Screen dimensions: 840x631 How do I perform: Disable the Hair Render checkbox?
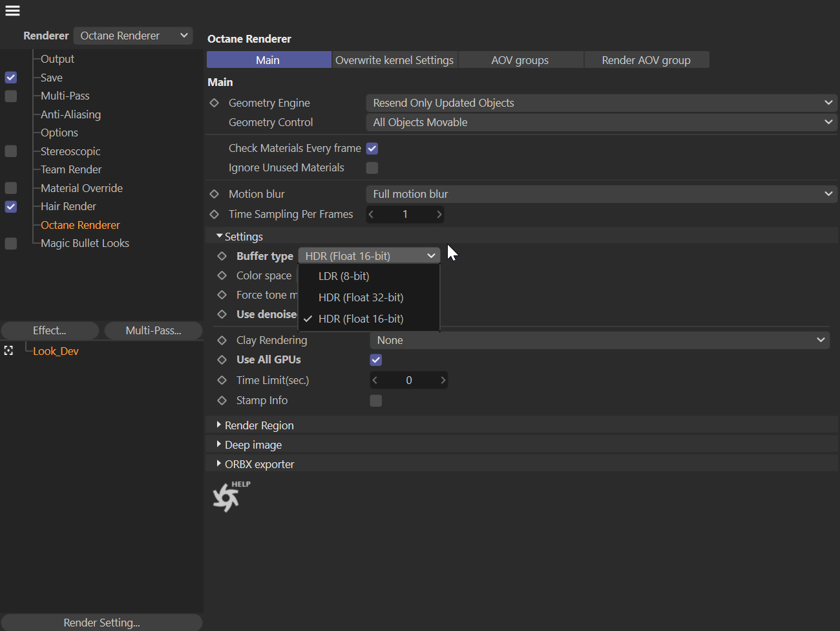[11, 206]
